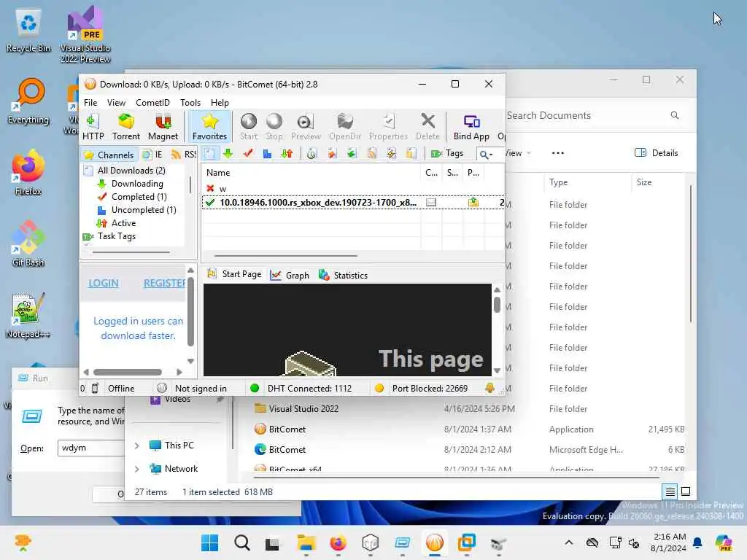
Task: Click the clock filter icon in filter bar
Action: coord(311,153)
